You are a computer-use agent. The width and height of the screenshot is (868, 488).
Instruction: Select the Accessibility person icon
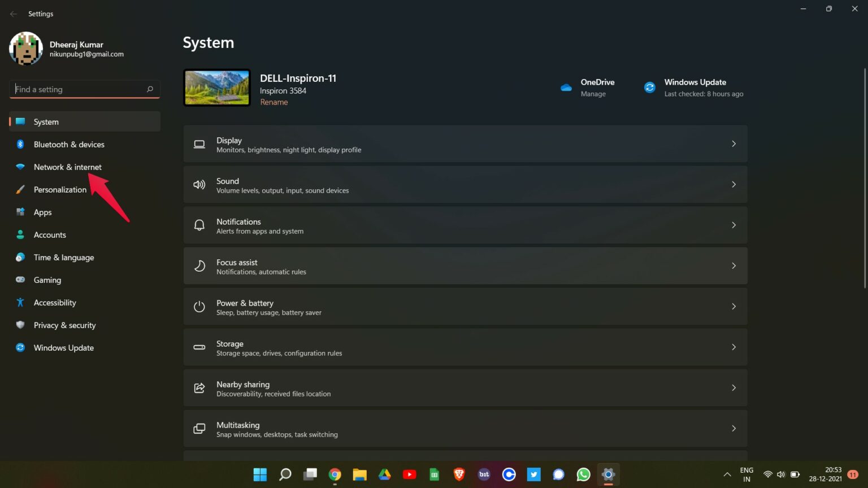coord(20,303)
